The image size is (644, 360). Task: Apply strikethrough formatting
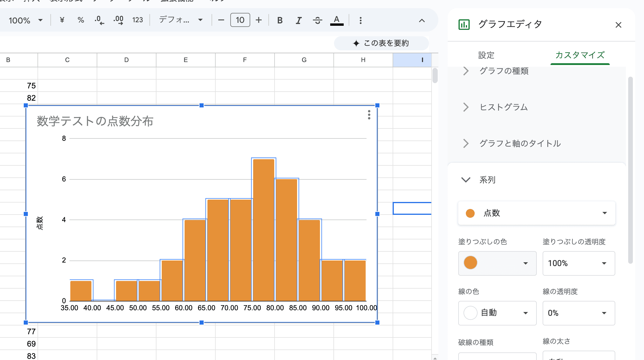click(x=317, y=20)
